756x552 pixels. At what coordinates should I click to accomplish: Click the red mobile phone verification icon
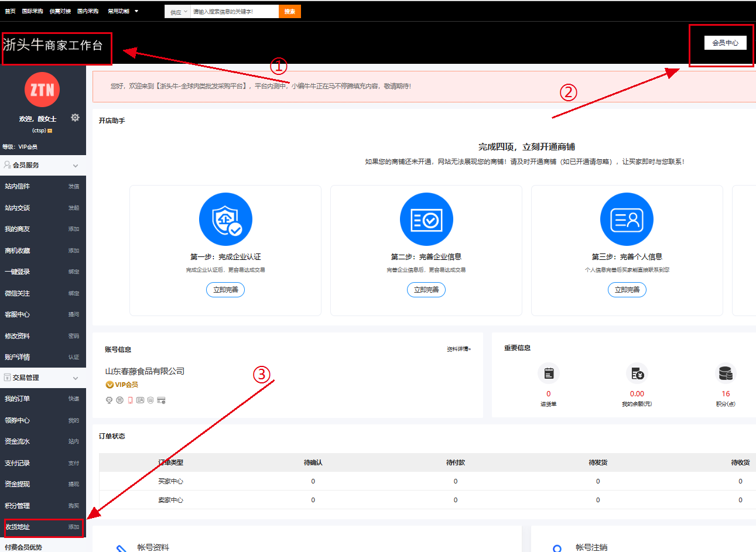(130, 400)
